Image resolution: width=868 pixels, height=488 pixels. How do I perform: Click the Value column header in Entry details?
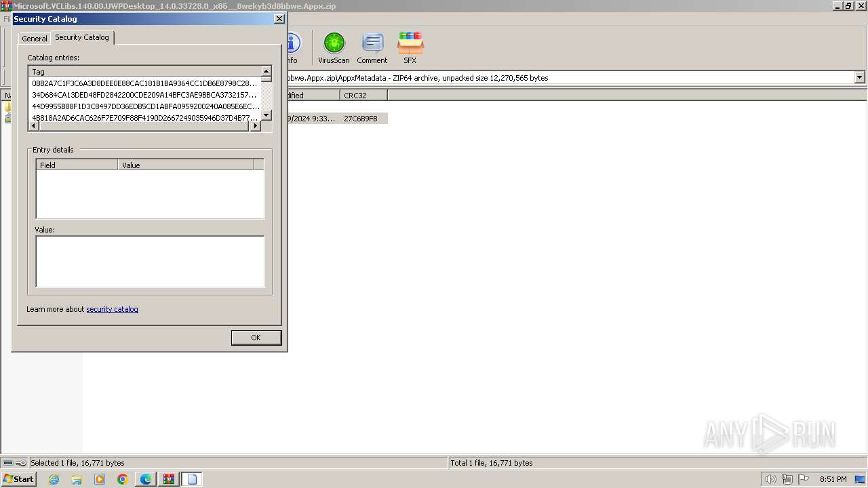pos(185,165)
